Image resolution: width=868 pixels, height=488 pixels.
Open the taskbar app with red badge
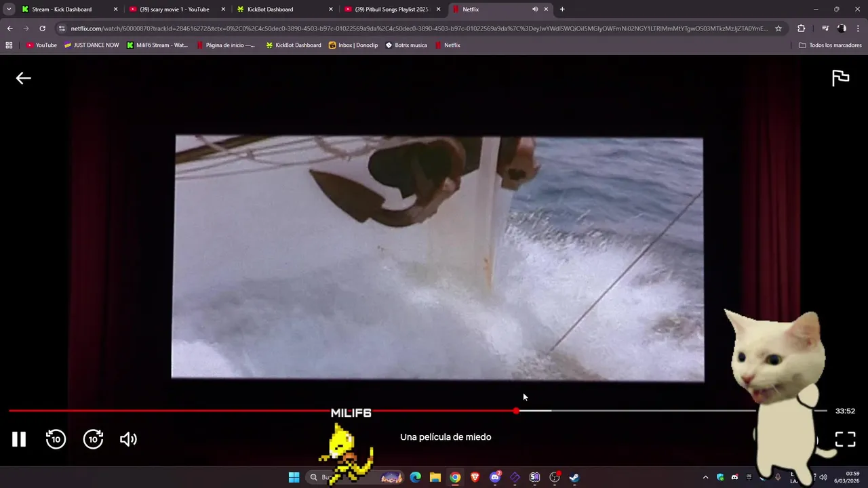[x=555, y=477]
